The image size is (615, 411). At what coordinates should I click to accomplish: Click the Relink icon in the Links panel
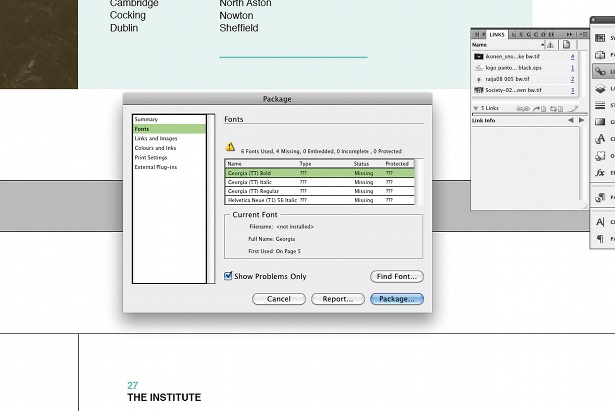coord(523,109)
